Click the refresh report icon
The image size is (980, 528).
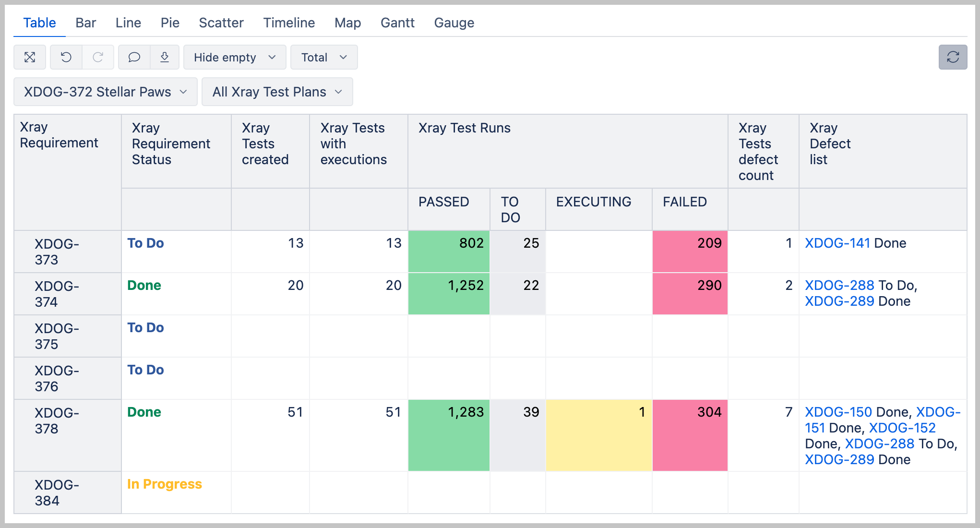click(953, 58)
